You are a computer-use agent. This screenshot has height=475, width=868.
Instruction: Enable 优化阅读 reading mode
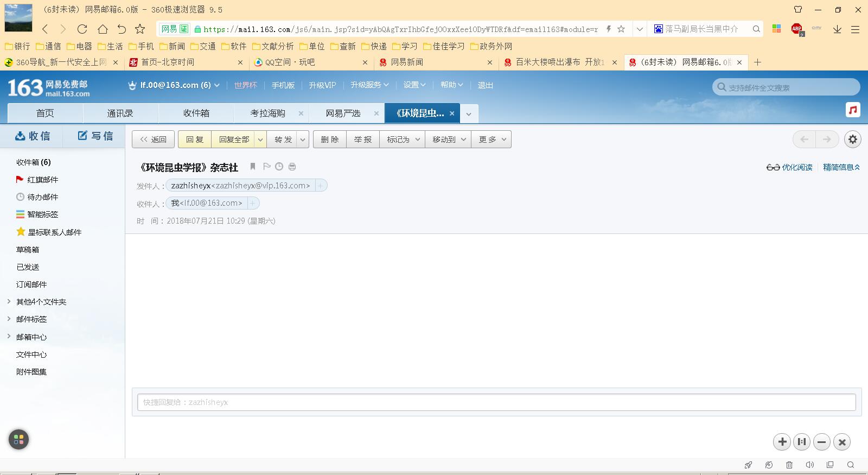pos(789,167)
